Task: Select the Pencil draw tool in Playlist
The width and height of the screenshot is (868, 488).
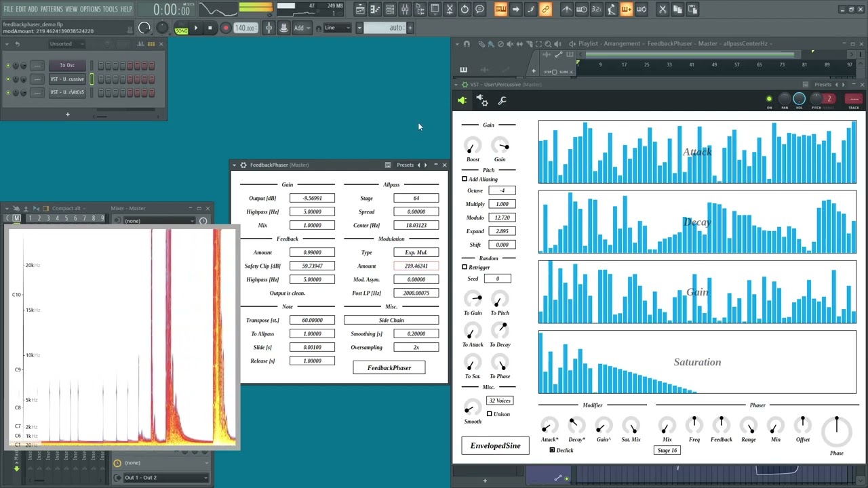Action: 481,44
